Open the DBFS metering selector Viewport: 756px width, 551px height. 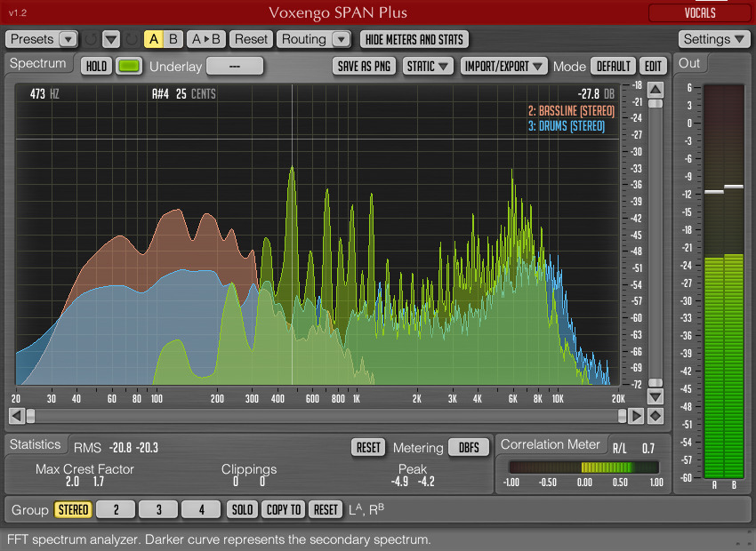click(x=469, y=447)
